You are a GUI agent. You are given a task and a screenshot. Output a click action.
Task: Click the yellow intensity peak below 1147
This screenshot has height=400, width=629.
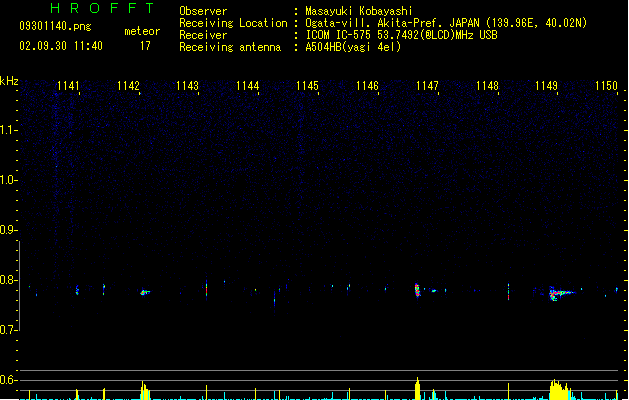[418, 388]
